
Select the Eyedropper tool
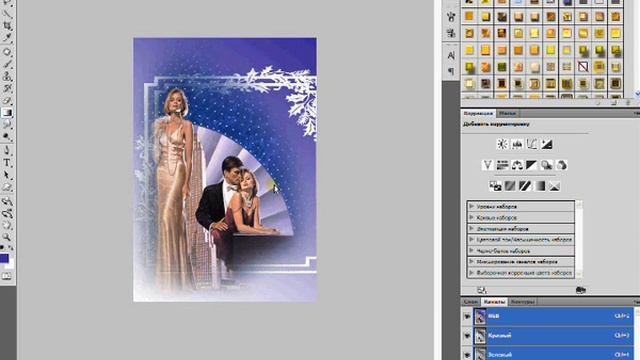pos(7,38)
